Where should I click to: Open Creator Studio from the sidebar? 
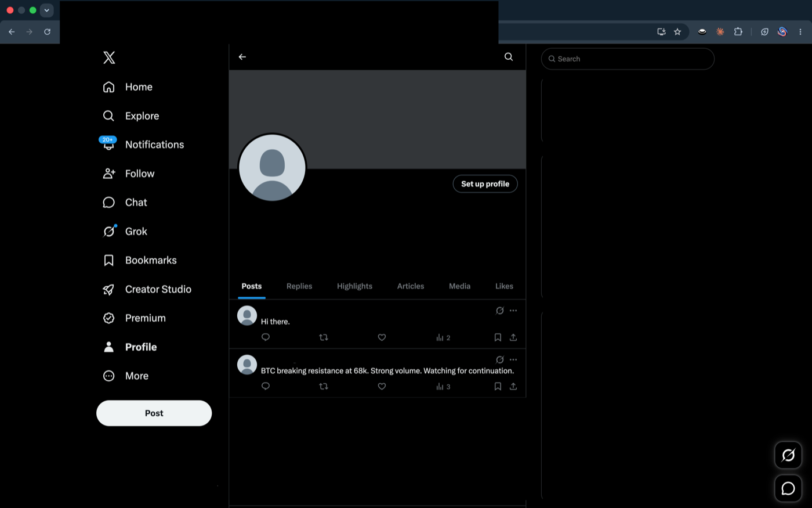147,289
